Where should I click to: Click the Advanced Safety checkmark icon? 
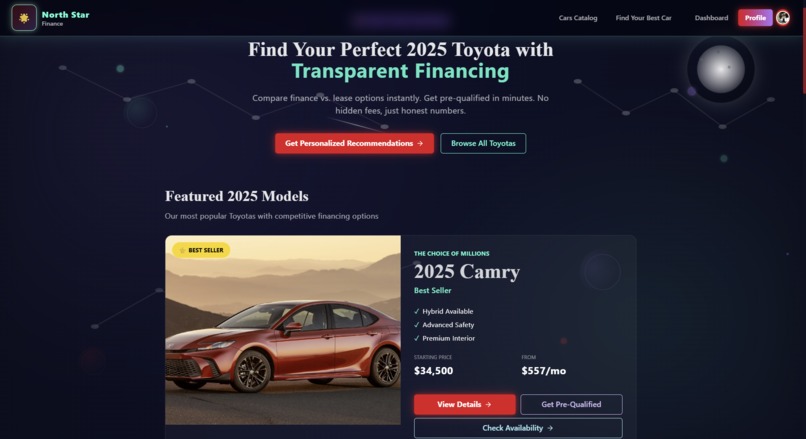point(416,325)
